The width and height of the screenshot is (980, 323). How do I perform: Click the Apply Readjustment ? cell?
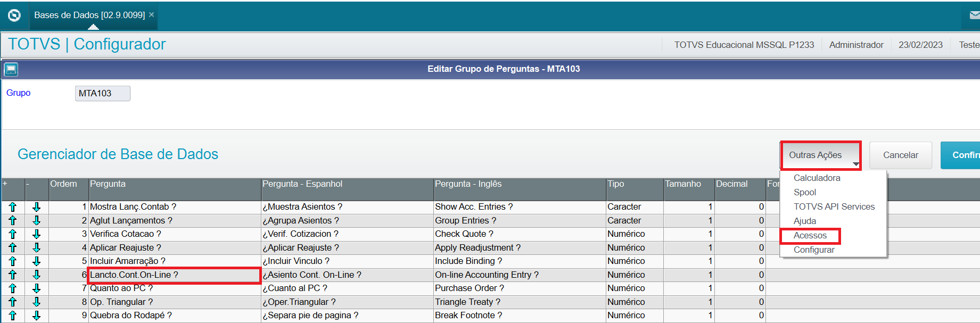click(520, 247)
